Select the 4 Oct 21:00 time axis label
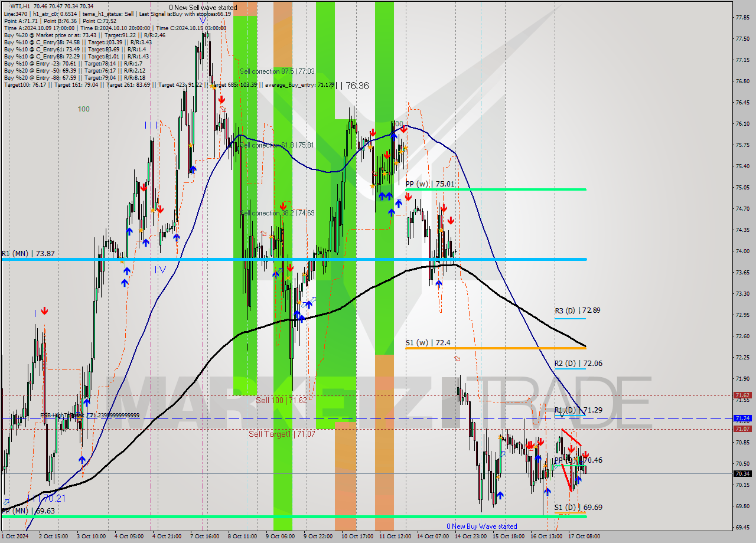The width and height of the screenshot is (756, 543). click(167, 537)
